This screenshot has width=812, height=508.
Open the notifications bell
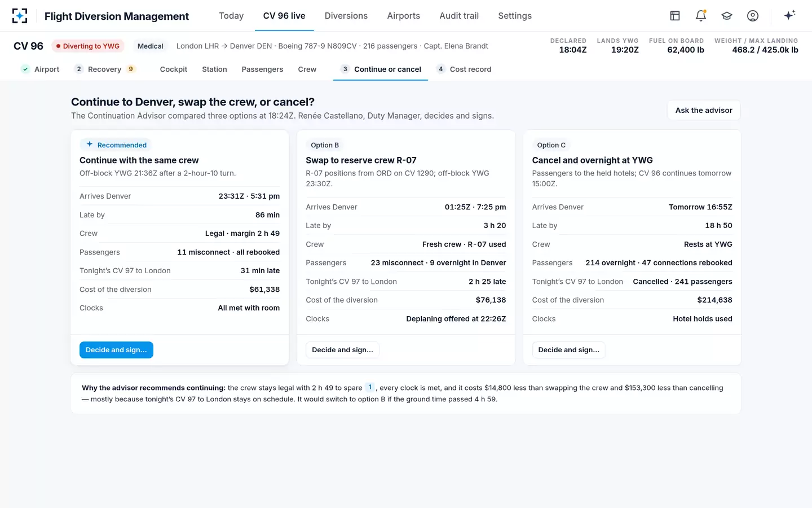(701, 16)
